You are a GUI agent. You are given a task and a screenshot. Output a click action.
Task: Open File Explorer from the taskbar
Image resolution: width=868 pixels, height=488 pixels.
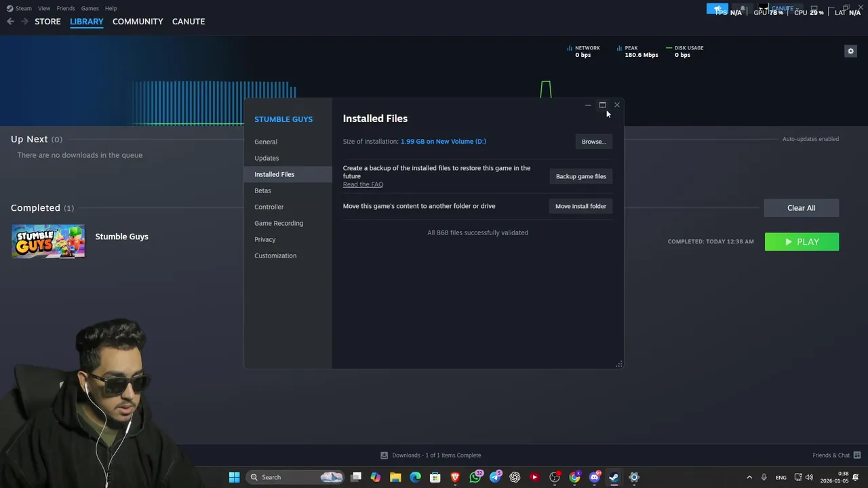(395, 477)
